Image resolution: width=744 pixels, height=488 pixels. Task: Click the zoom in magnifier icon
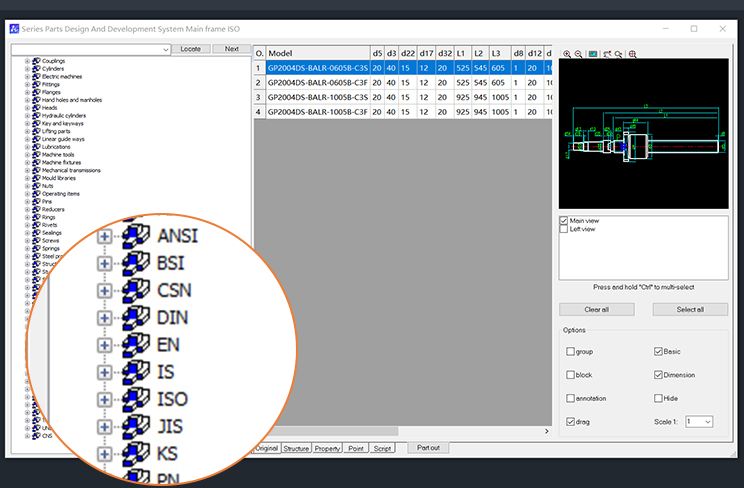coord(567,54)
